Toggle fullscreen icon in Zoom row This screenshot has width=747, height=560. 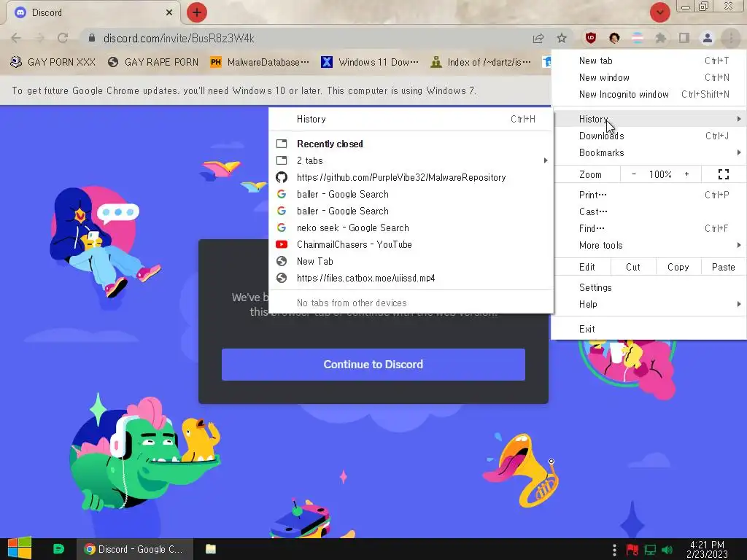coord(723,174)
